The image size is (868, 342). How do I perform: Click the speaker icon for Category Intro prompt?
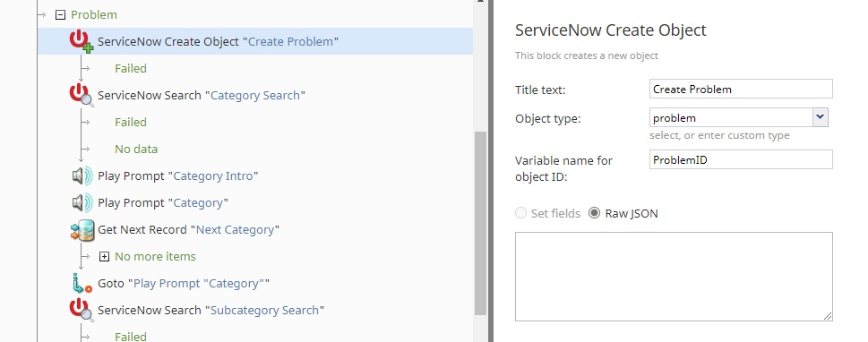[x=82, y=176]
